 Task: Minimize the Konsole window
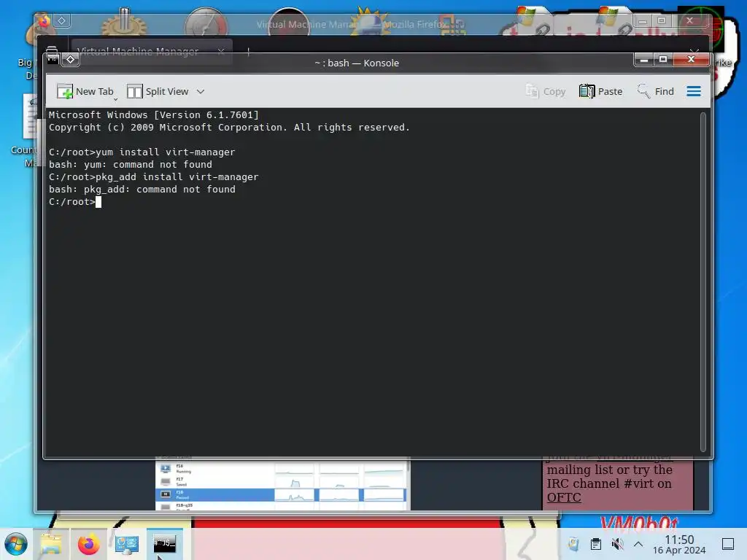tap(644, 60)
